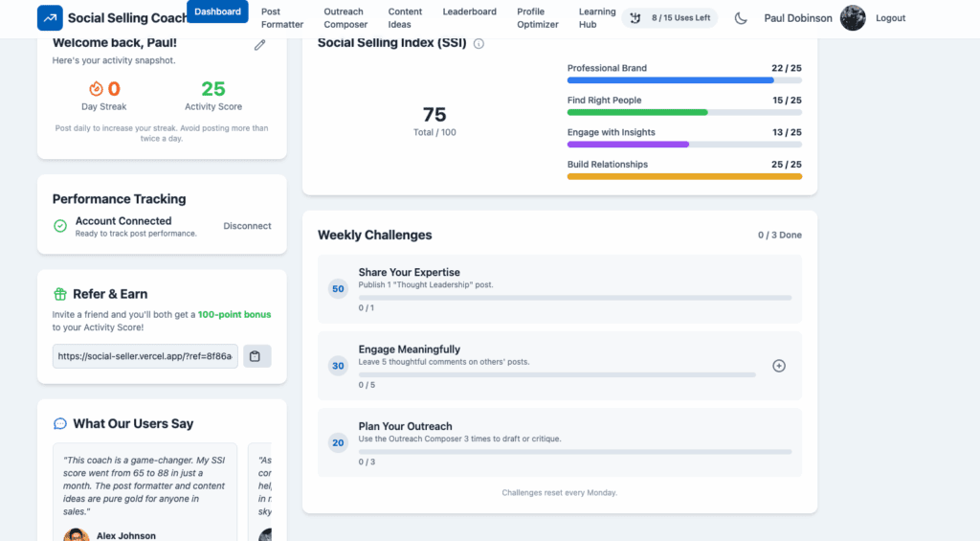Click the SSI info circle icon

point(479,43)
